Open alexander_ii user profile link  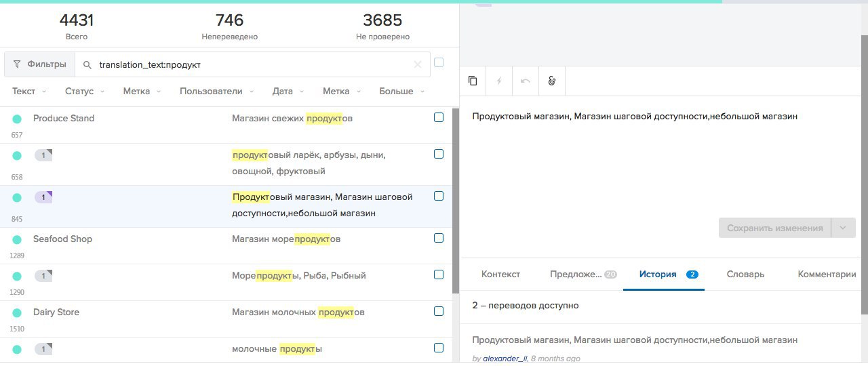[x=505, y=359]
